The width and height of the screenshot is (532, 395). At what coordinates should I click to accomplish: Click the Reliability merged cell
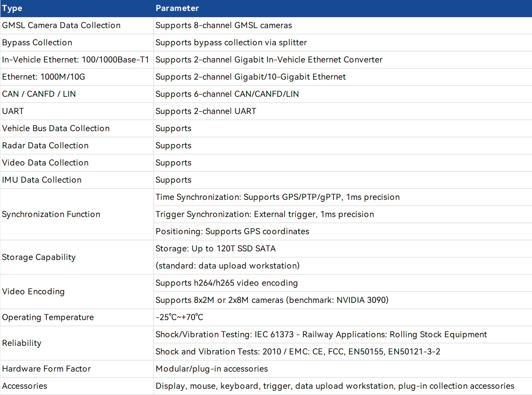(22, 343)
